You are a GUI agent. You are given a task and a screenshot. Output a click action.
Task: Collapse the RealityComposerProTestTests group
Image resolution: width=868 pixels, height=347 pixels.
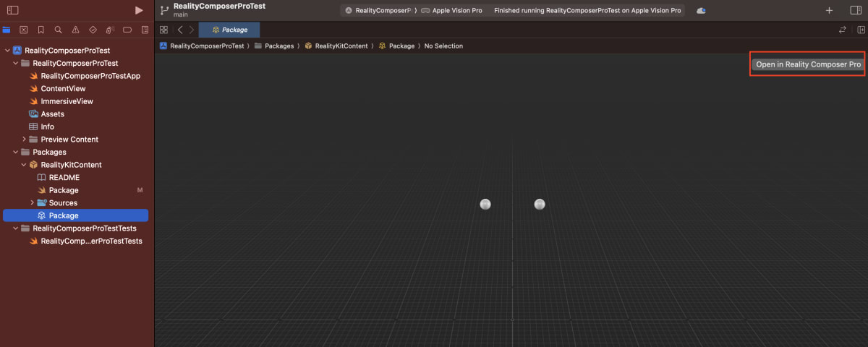point(15,228)
